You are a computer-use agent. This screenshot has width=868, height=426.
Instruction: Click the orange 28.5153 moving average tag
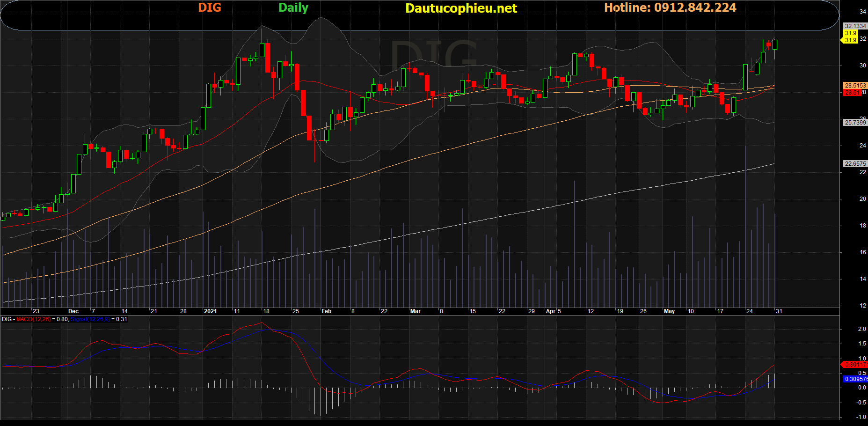click(855, 86)
